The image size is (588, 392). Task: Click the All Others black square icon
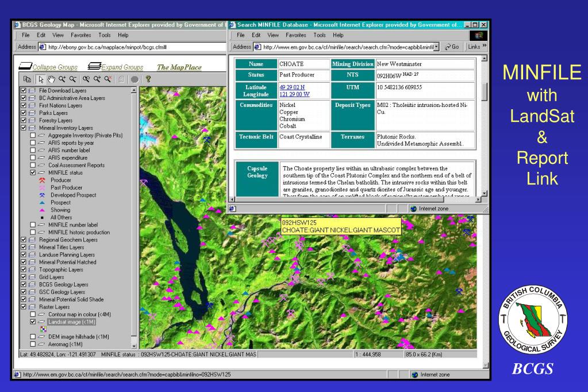[42, 218]
